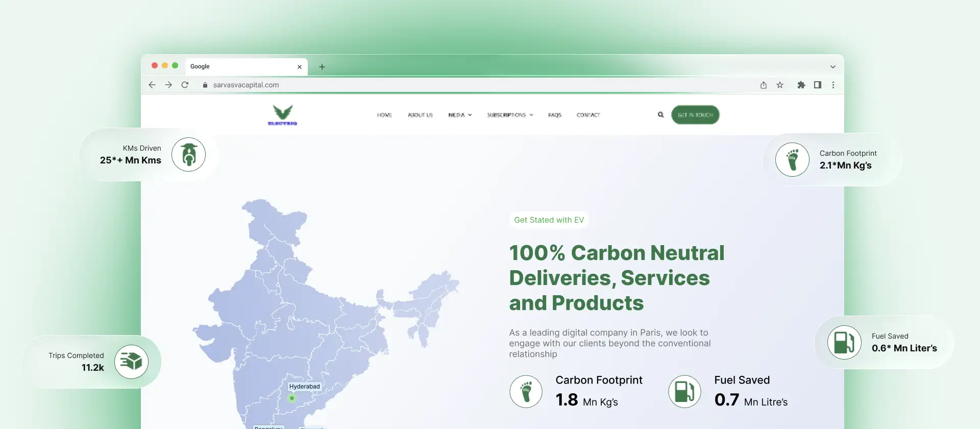980x429 pixels.
Task: Click the browser forward arrow
Action: coord(168,85)
